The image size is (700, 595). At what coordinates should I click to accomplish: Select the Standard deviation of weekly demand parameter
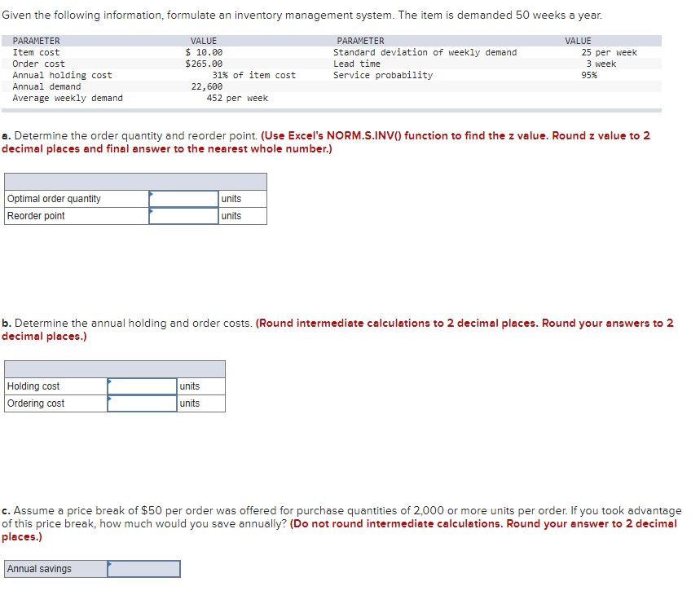(x=422, y=52)
